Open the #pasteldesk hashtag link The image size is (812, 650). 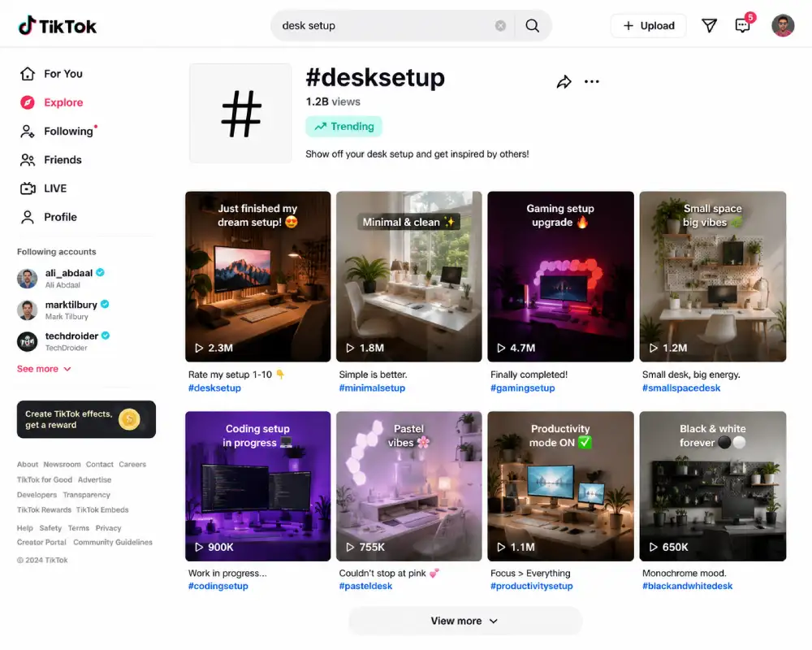point(365,586)
